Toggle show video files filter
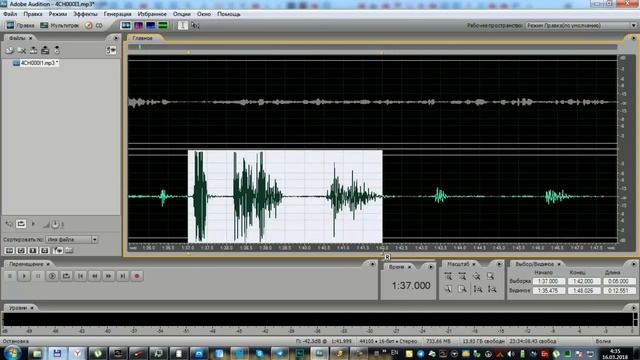 point(33,250)
